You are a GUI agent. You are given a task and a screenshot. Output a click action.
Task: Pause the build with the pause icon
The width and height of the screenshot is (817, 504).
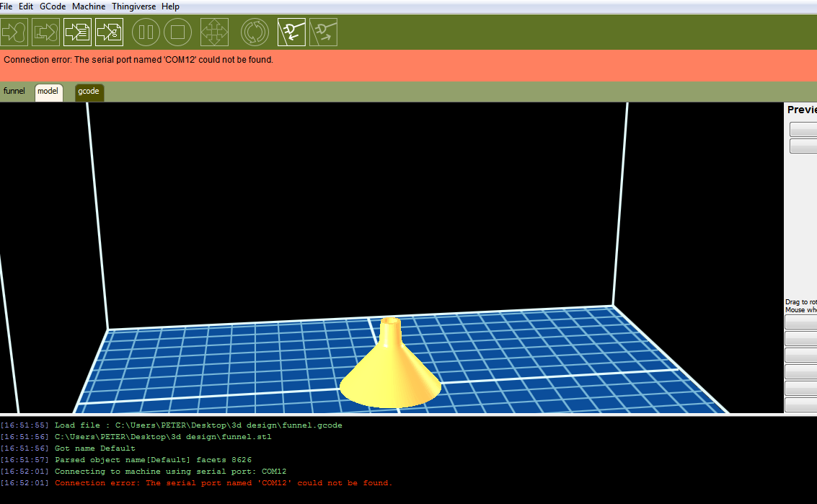146,32
